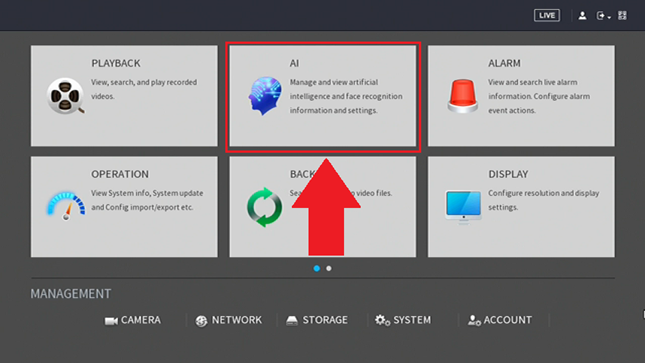This screenshot has width=645, height=363.
Task: Open the Playback film reel icon
Action: 65,96
